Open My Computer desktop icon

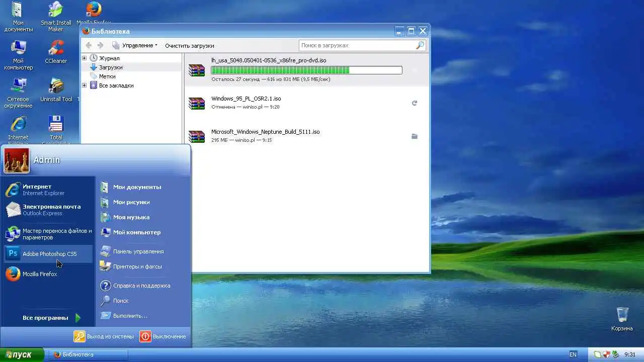(19, 55)
